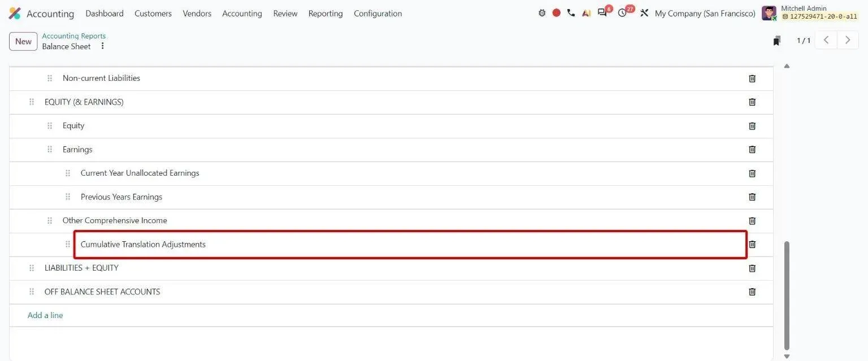Grab handle of OFF BALANCE SHEET ACCOUNTS
The image size is (868, 361).
(32, 292)
